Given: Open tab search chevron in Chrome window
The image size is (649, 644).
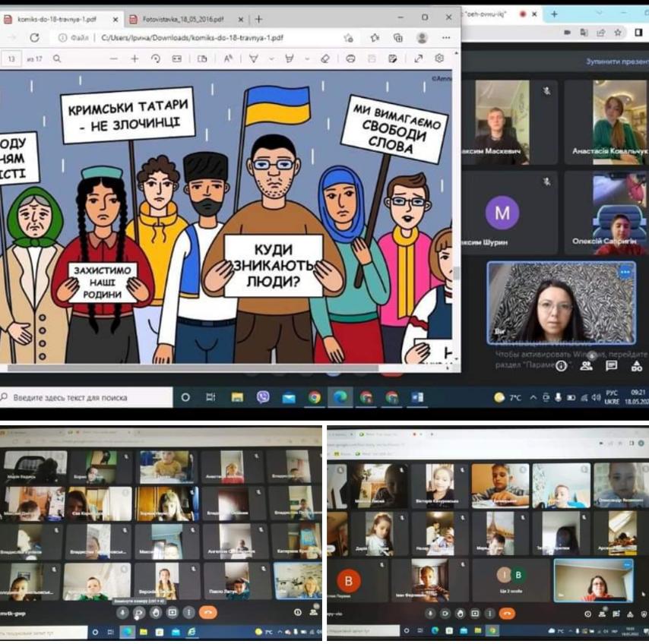Looking at the screenshot, I should point(599,14).
